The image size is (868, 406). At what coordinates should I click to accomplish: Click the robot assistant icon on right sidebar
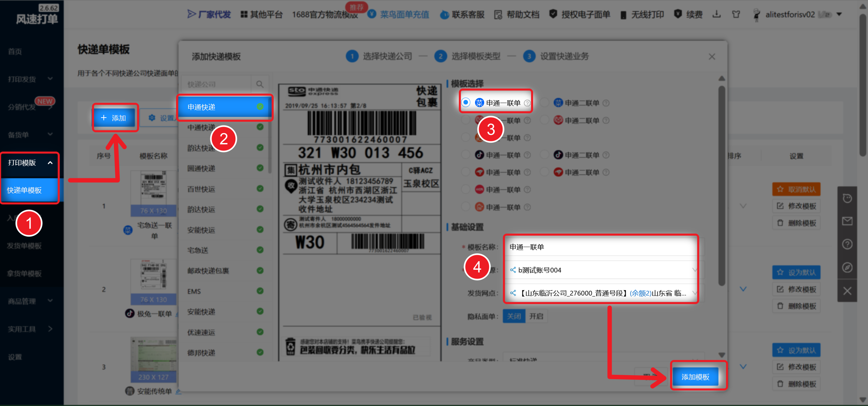pyautogui.click(x=847, y=198)
